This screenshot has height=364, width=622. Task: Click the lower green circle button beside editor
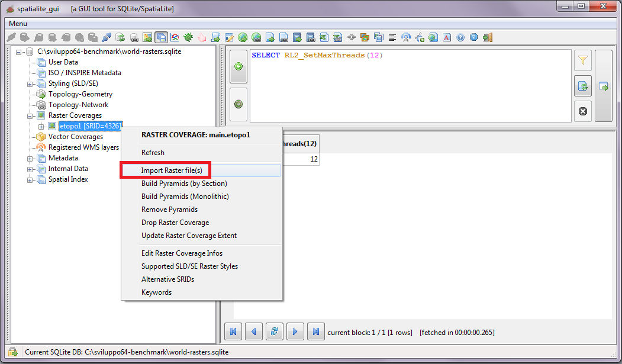tap(239, 104)
